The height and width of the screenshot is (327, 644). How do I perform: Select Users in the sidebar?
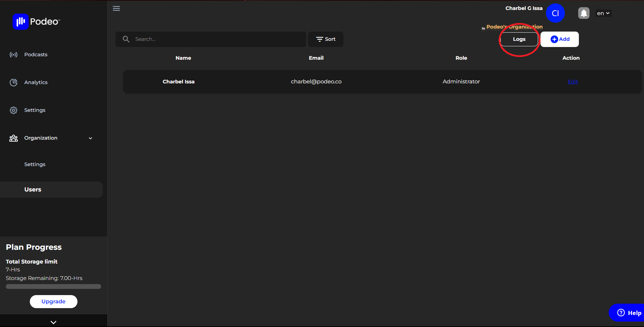point(51,189)
